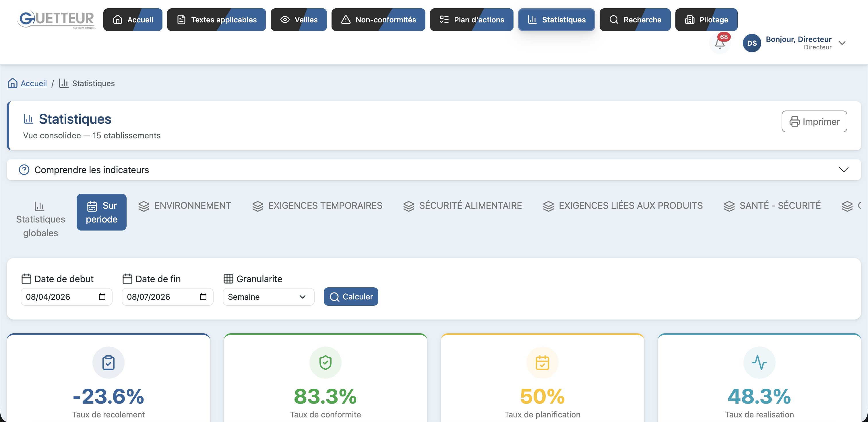The width and height of the screenshot is (868, 422).
Task: Open notifications bell with 68 badge
Action: coord(720,43)
